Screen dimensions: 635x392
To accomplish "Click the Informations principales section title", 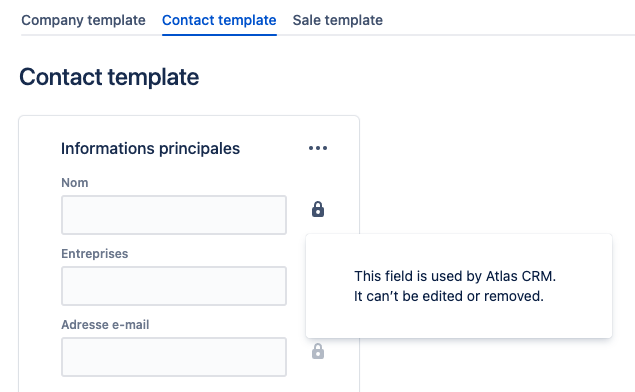I will coord(151,149).
